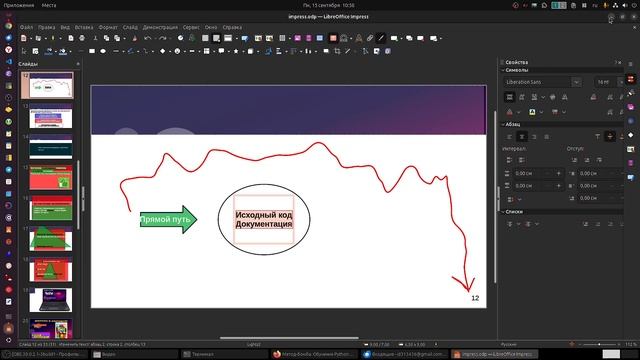Select the Symbol Shapes smiley tool
Image resolution: width=640 pixels, height=360 pixels.
pyautogui.click(x=177, y=51)
